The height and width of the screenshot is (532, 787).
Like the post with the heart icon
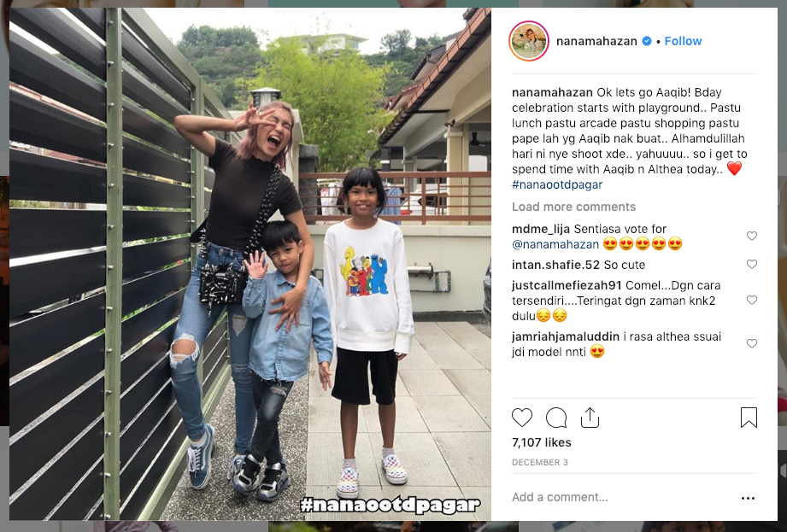pos(522,418)
